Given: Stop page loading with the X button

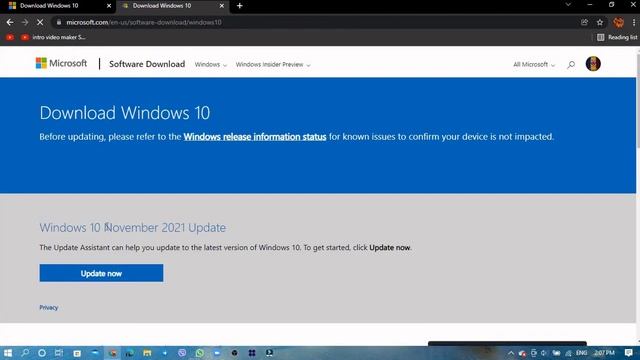Looking at the screenshot, I should point(40,22).
